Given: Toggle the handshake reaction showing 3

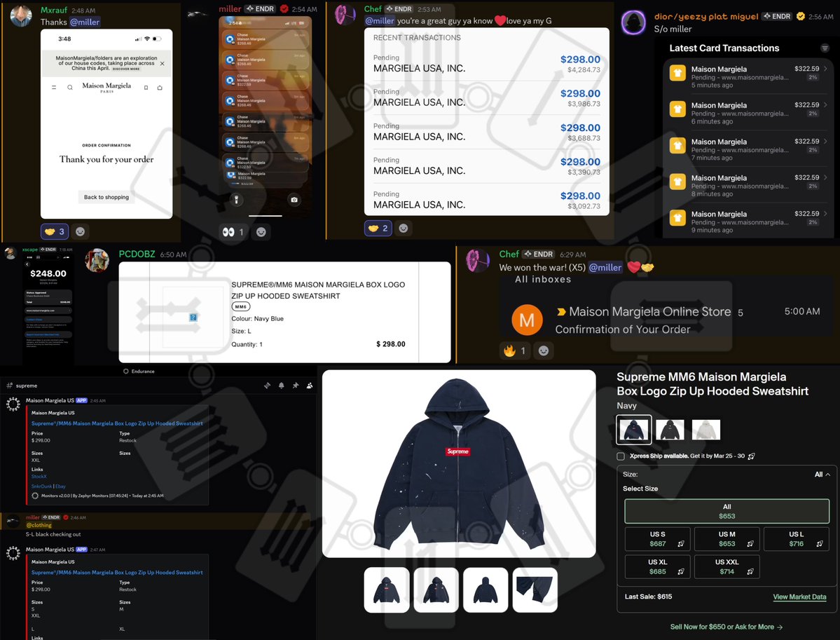Looking at the screenshot, I should click(x=55, y=231).
